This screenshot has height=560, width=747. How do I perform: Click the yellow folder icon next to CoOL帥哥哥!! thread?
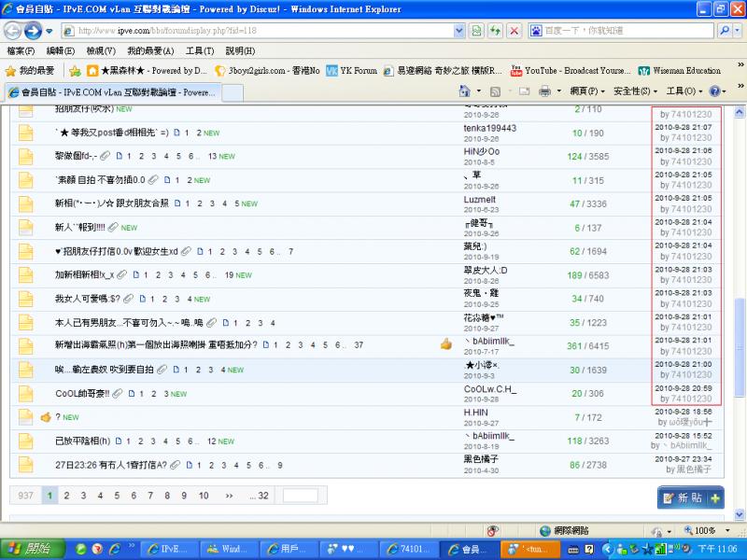tap(25, 393)
